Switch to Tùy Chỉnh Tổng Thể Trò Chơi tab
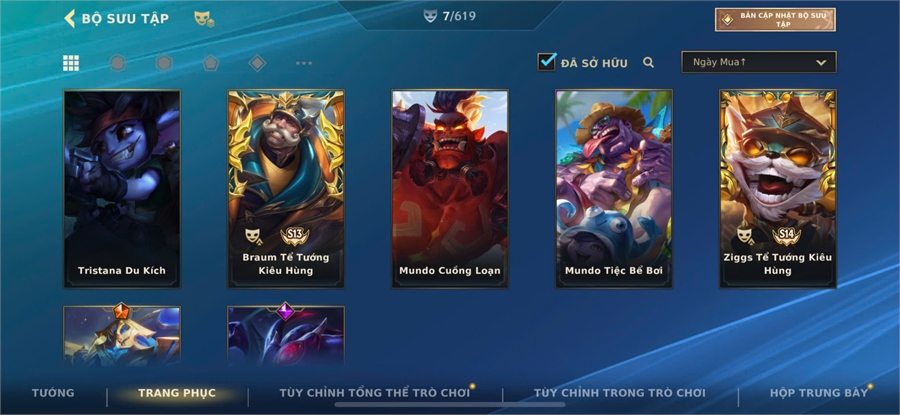Screen dimensions: 900x415 [374, 393]
